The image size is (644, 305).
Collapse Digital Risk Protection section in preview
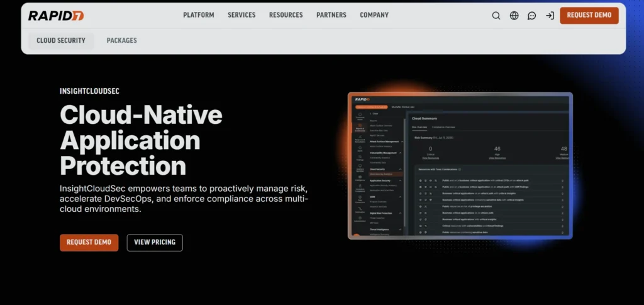(x=401, y=213)
